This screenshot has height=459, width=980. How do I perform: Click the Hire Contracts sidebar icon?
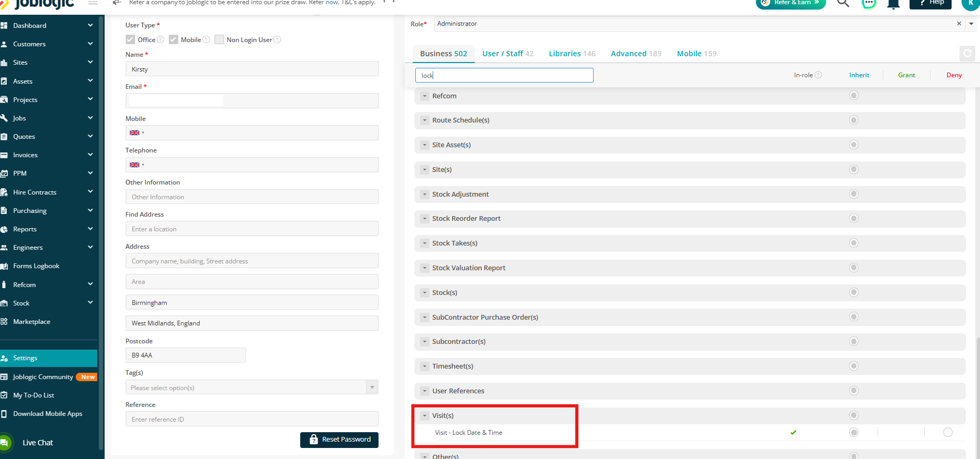pyautogui.click(x=4, y=192)
